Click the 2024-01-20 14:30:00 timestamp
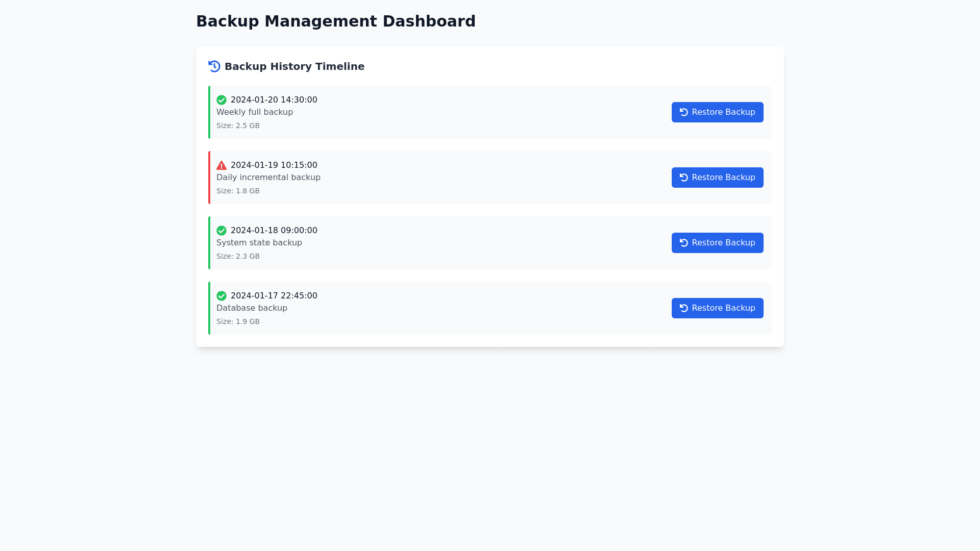Viewport: 980px width, 551px height. tap(274, 100)
